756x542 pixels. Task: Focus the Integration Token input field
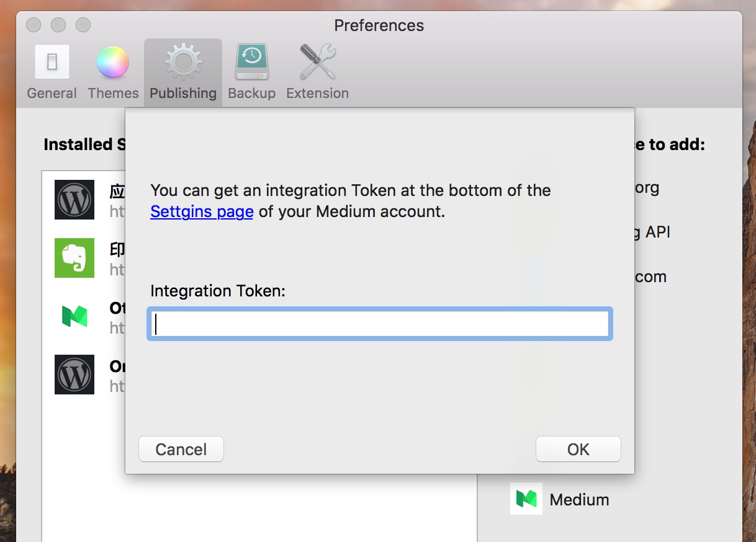click(380, 324)
